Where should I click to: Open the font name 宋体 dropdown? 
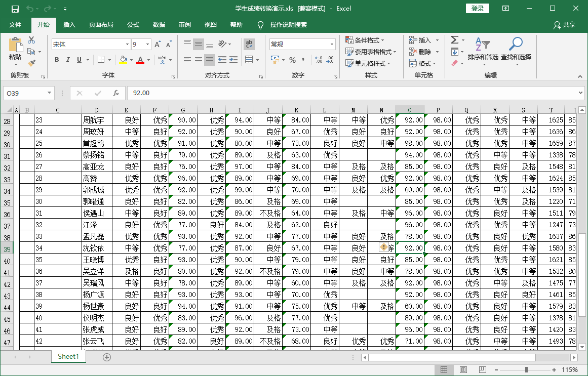[127, 44]
